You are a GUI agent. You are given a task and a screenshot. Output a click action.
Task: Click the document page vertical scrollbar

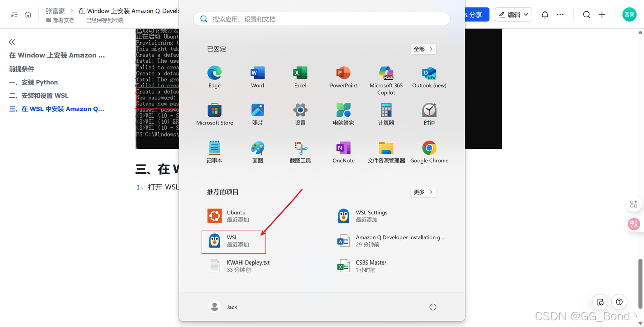click(x=640, y=285)
